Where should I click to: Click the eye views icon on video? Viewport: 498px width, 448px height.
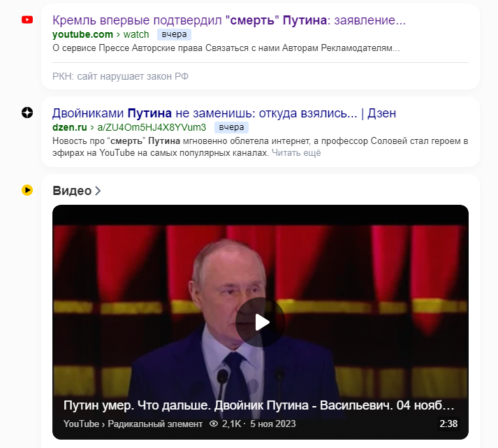click(x=214, y=424)
